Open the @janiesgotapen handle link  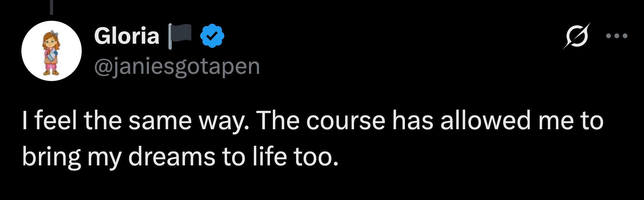click(x=177, y=67)
